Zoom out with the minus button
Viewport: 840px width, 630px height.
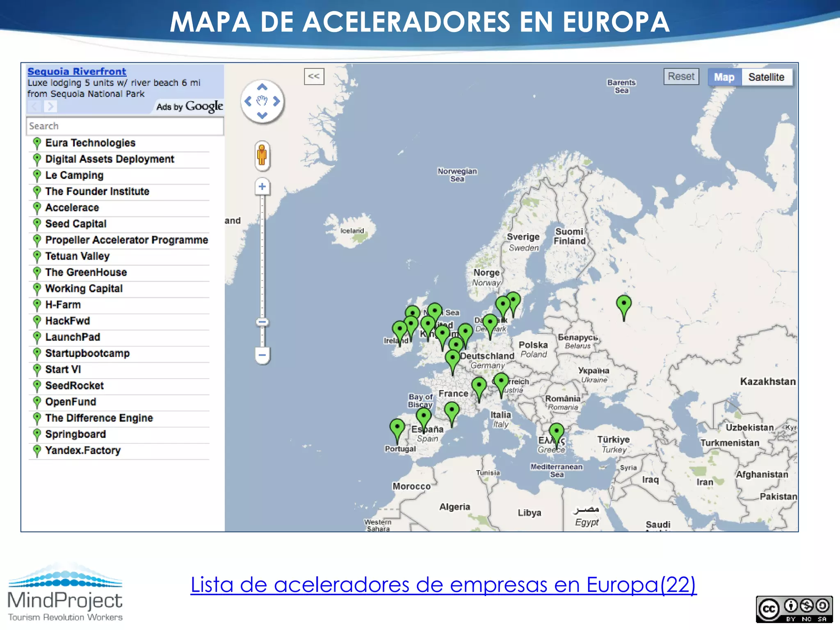click(262, 355)
